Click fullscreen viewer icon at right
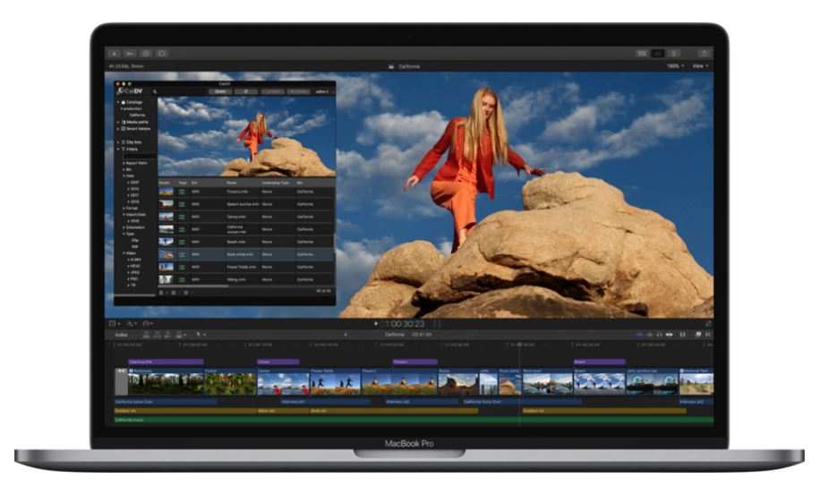 [x=708, y=323]
